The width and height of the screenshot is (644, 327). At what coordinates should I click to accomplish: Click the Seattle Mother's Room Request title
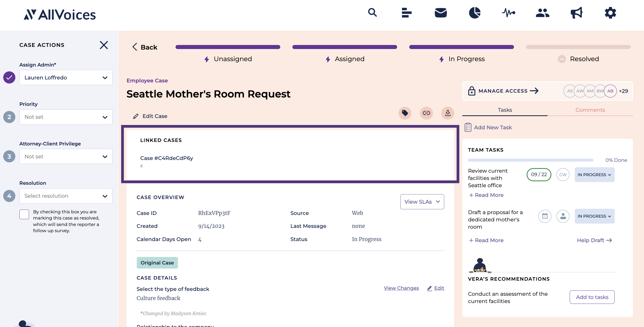point(208,94)
